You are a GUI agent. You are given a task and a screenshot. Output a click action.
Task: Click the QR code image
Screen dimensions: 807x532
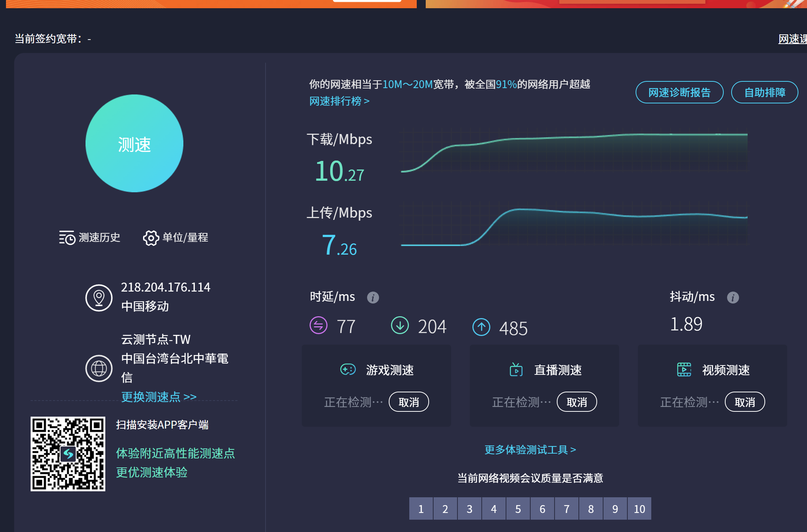pyautogui.click(x=68, y=454)
